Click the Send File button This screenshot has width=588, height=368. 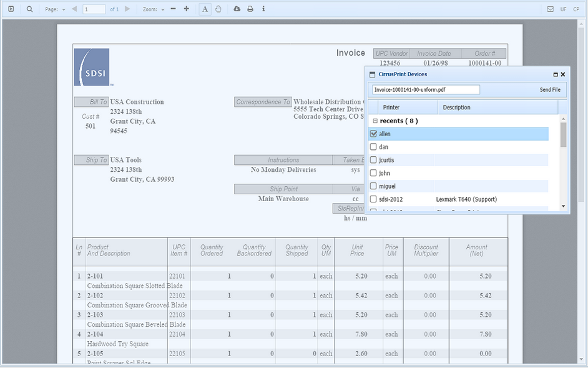pyautogui.click(x=550, y=90)
